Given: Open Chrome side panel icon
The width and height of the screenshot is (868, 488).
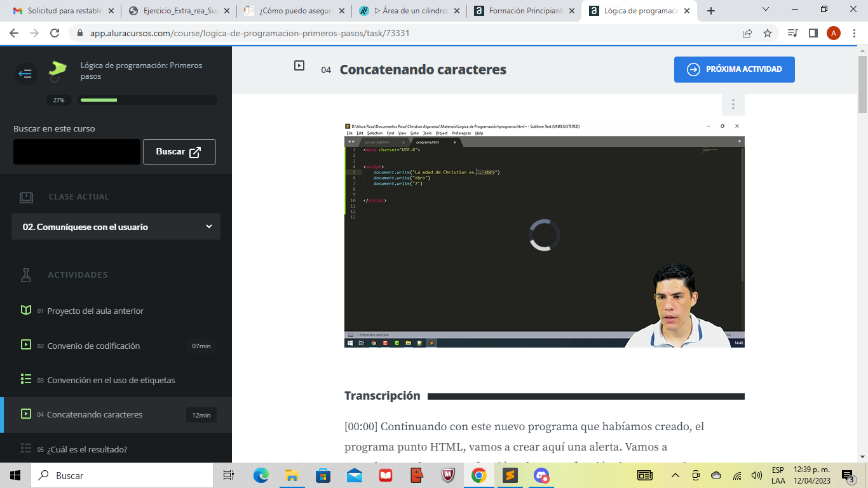Looking at the screenshot, I should pyautogui.click(x=813, y=33).
